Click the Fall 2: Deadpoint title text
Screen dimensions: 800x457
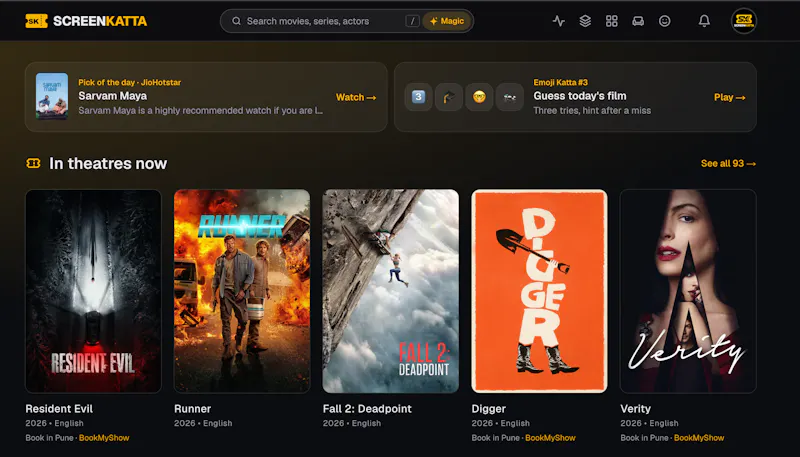[367, 409]
